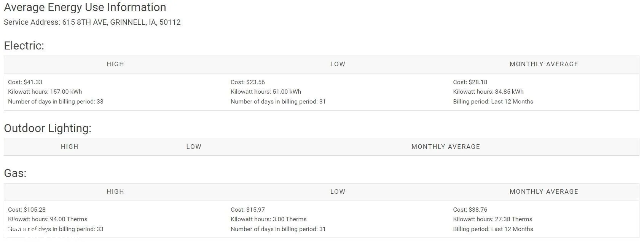Select the 157.00 kWh kilowatt hours value
The width and height of the screenshot is (644, 252).
pyautogui.click(x=45, y=92)
